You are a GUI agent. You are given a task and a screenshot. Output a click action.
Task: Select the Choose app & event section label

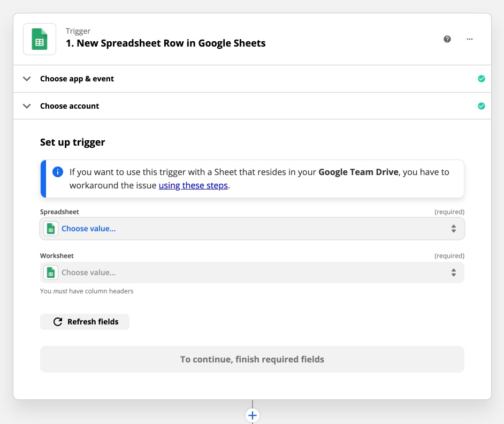[x=77, y=79]
